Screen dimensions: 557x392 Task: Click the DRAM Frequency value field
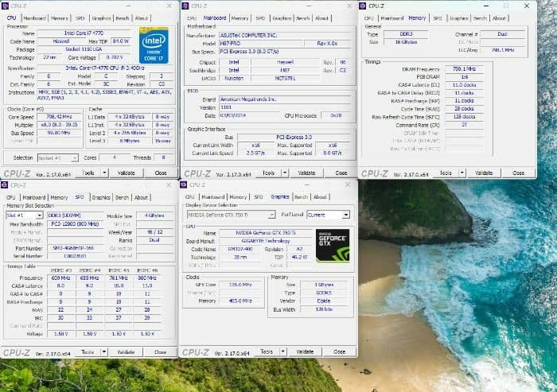pyautogui.click(x=464, y=69)
